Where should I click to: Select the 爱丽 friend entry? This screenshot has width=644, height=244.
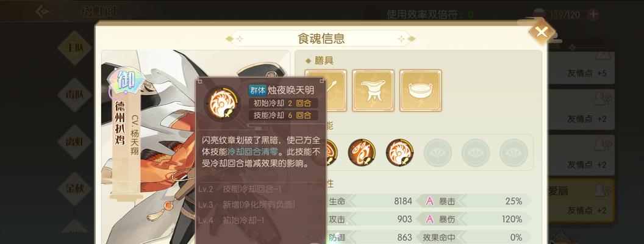tap(581, 200)
